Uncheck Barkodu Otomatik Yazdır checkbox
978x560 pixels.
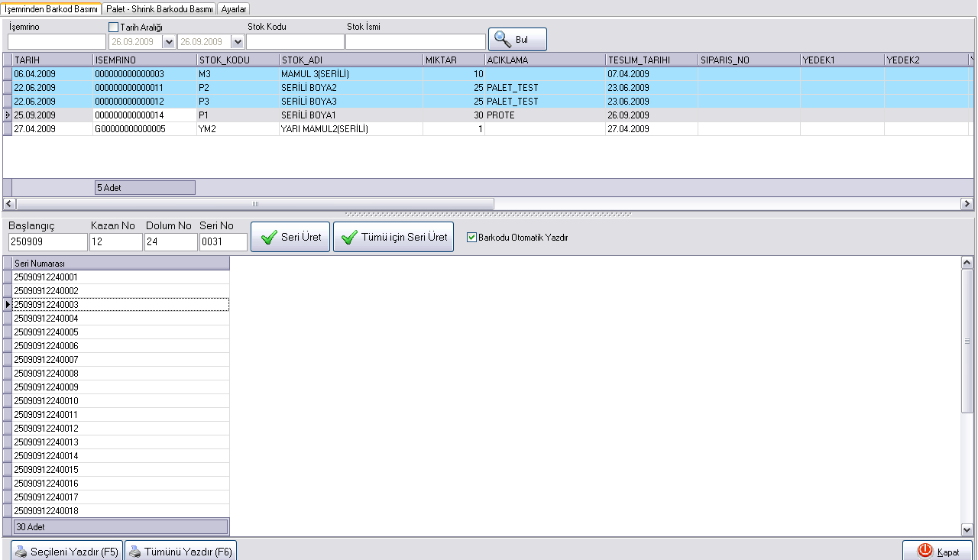pyautogui.click(x=471, y=238)
